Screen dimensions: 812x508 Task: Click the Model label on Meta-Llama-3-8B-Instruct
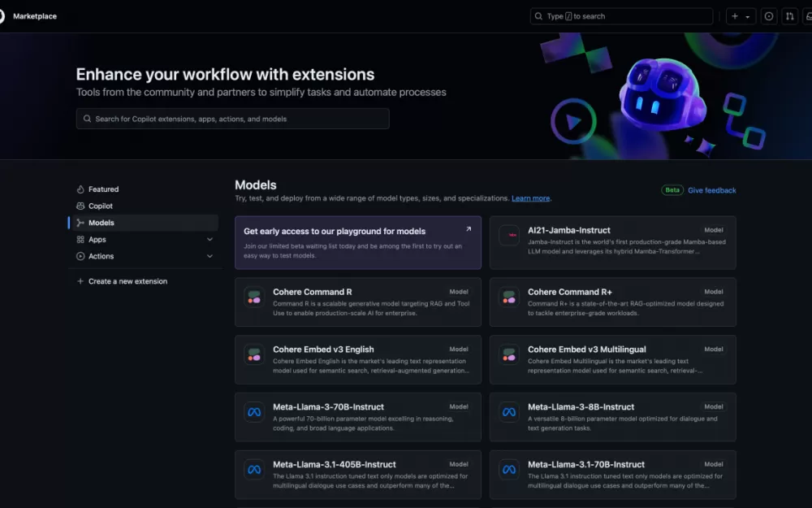click(x=713, y=407)
